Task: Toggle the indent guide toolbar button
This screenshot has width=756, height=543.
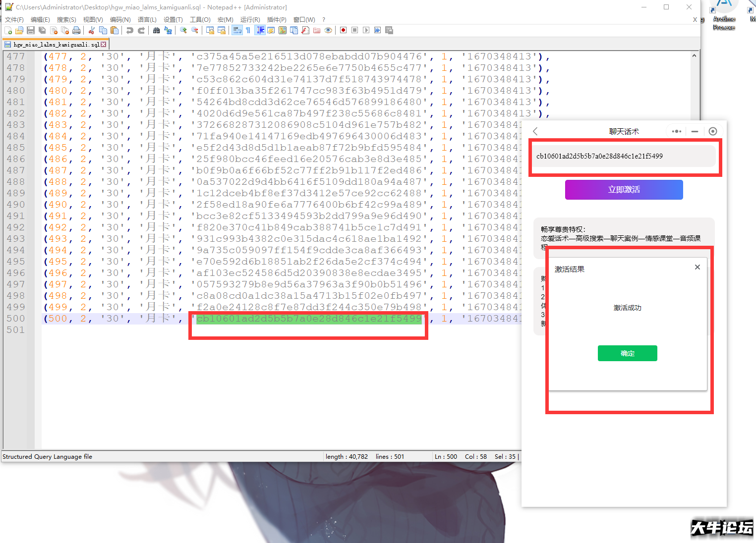Action: [x=260, y=30]
